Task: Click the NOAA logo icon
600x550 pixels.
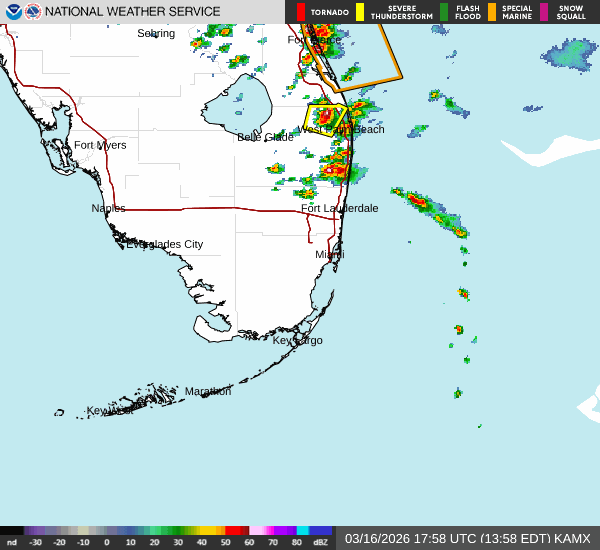Action: pos(14,12)
